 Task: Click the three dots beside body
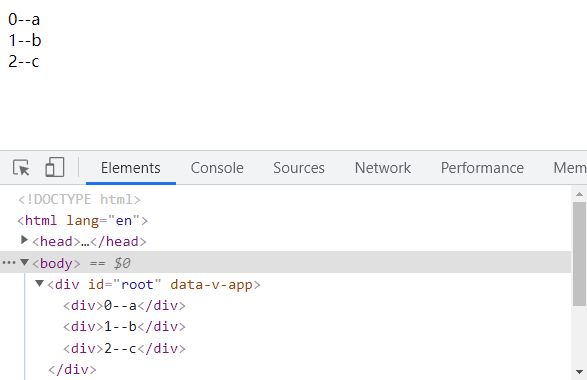point(9,263)
